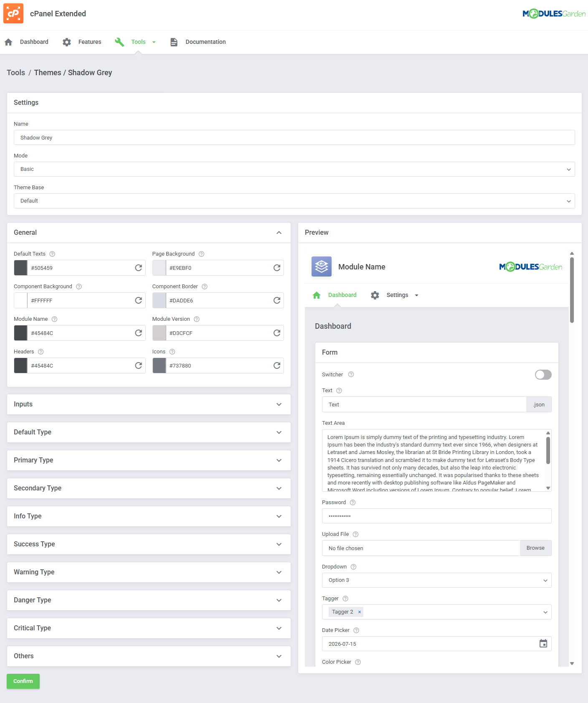Click the Tools breadcrumb link
The height and width of the screenshot is (703, 588).
16,73
